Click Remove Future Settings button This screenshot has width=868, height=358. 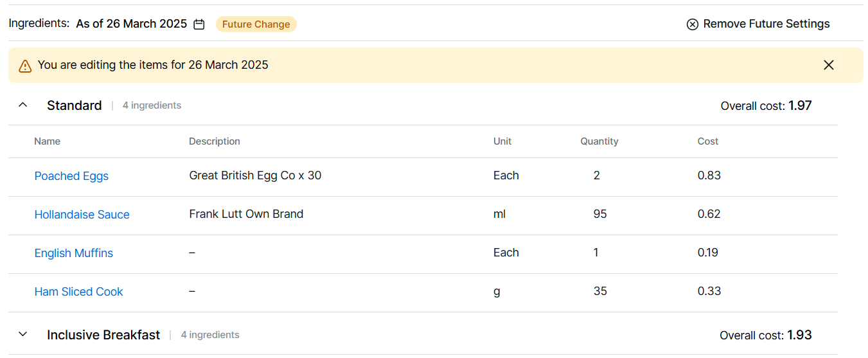(766, 24)
